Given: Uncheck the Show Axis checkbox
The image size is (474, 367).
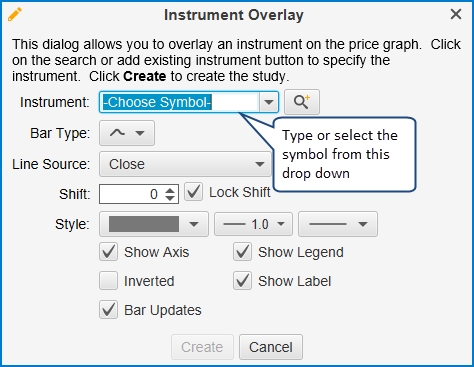Looking at the screenshot, I should click(x=108, y=252).
